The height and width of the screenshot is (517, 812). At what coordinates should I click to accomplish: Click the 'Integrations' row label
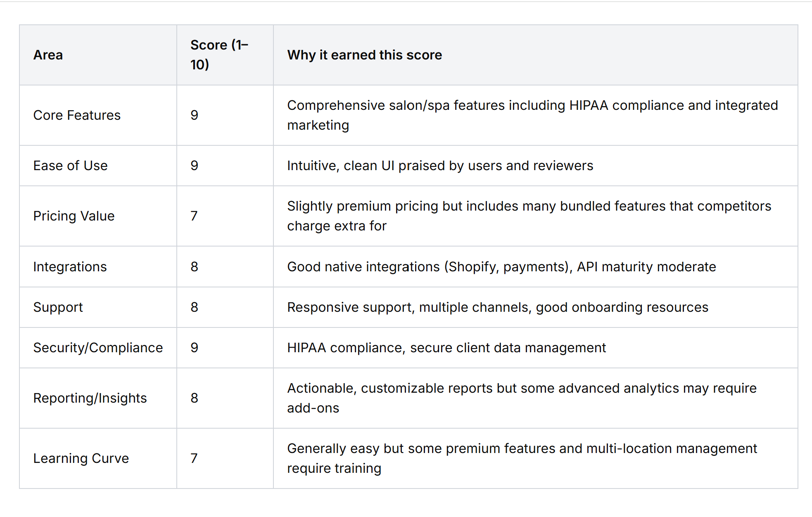point(70,267)
